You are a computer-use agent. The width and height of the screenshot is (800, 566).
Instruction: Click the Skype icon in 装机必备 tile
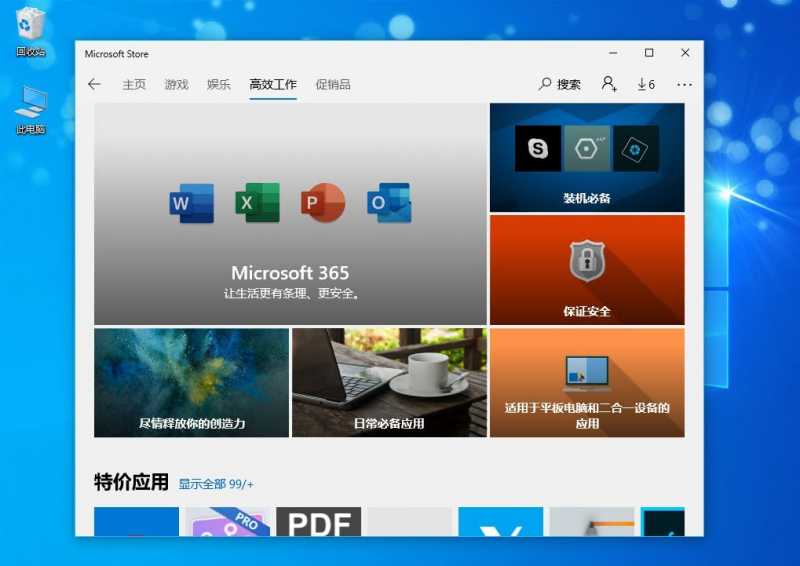[538, 149]
